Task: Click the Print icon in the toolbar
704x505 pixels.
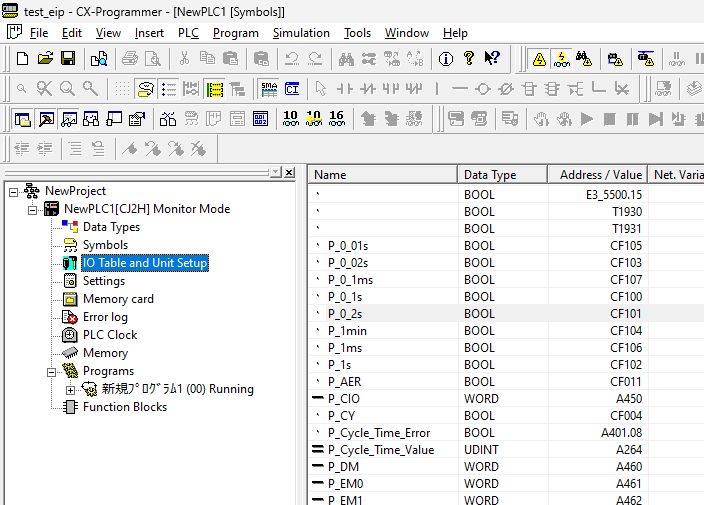Action: (130, 58)
